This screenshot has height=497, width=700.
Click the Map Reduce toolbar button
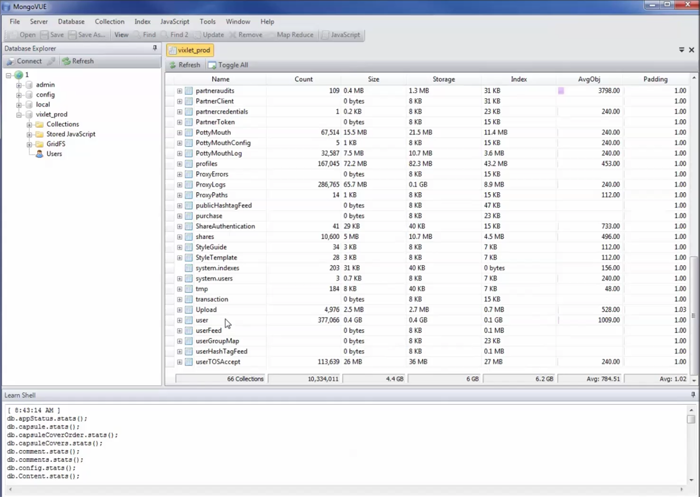click(x=291, y=35)
